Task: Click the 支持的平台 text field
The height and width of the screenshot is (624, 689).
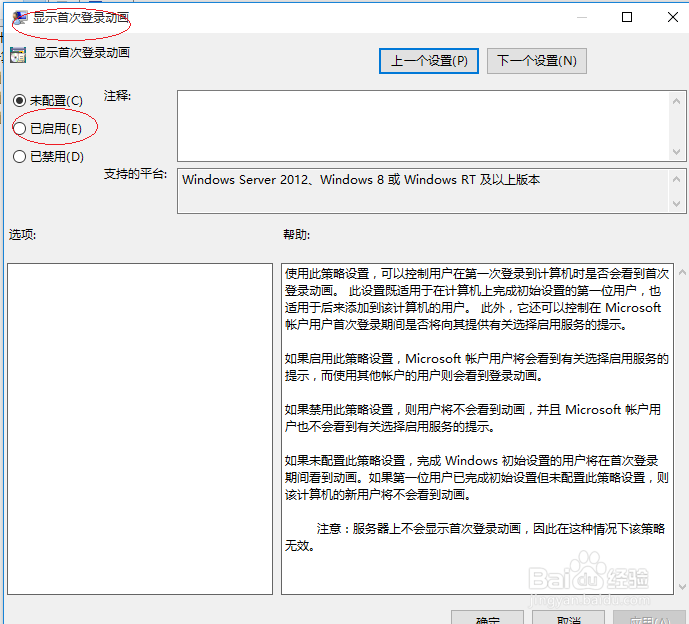Action: [x=423, y=191]
